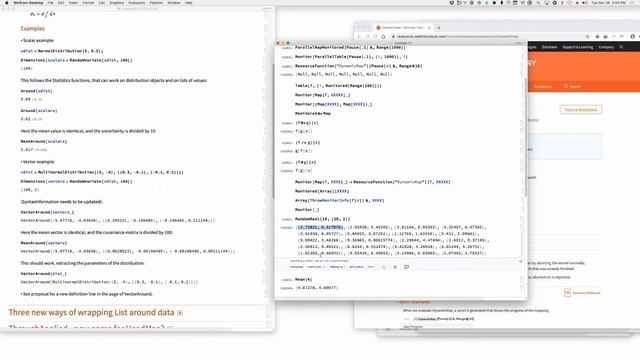
Task: Expand 'Three new ways of wrapping List' section
Action: [180, 313]
